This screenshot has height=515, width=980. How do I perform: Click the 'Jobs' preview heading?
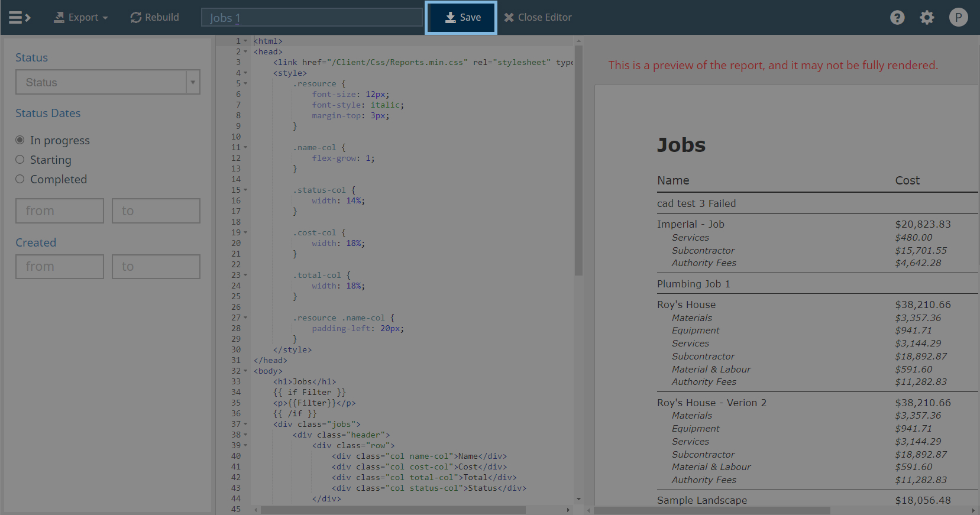681,145
